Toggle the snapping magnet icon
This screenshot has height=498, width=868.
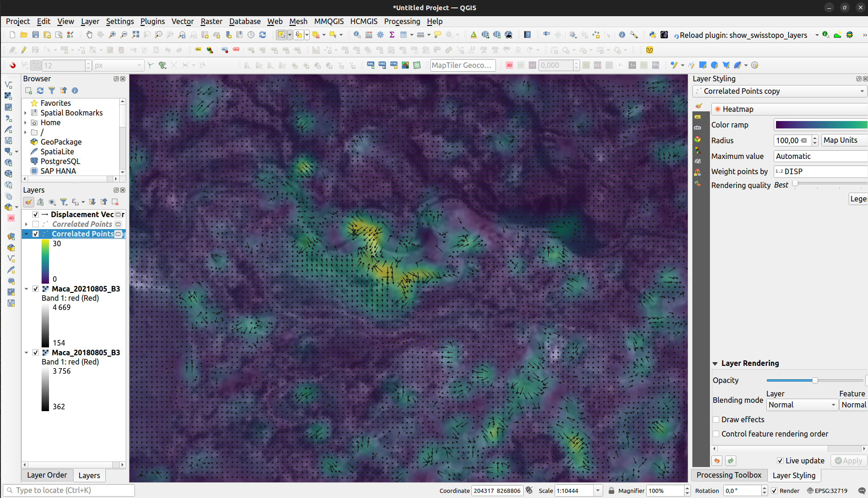pos(12,65)
